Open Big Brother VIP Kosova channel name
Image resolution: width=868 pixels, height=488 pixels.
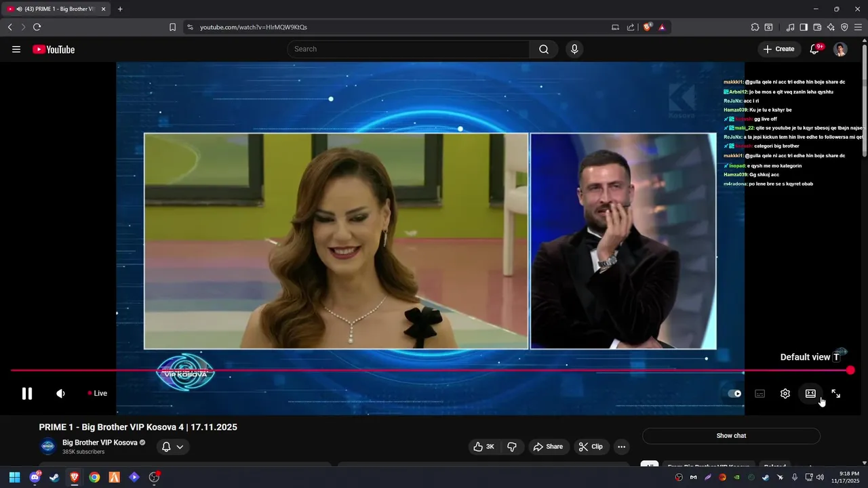(100, 443)
